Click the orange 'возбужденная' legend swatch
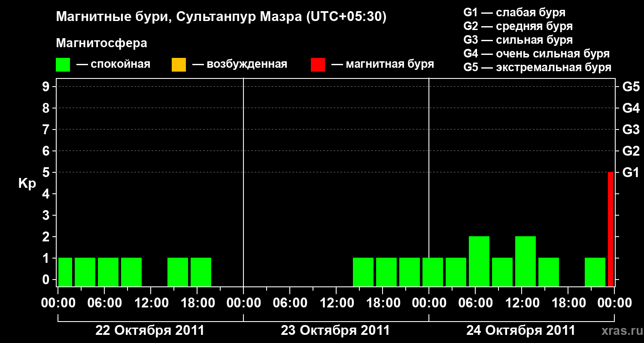 [x=179, y=65]
